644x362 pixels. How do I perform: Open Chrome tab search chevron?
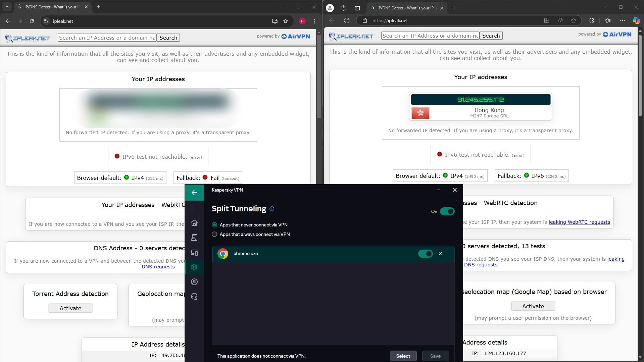click(x=7, y=7)
